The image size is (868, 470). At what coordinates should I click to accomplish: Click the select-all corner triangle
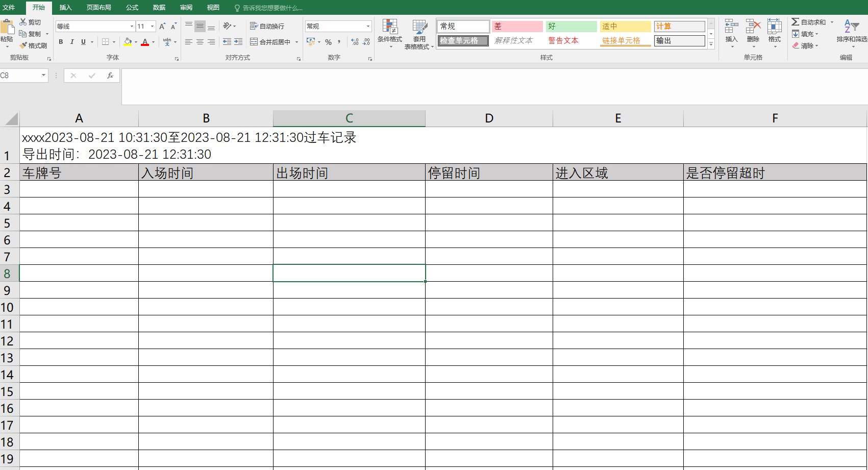(11, 119)
